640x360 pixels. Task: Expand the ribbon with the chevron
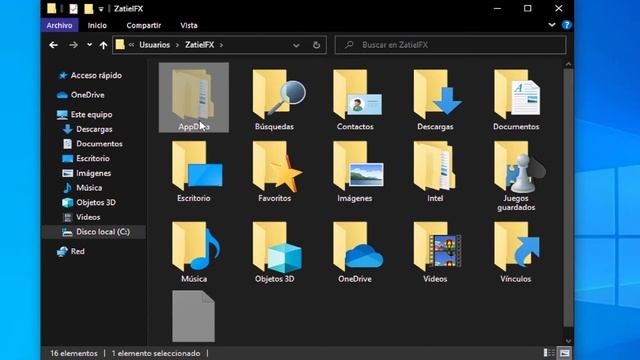(552, 25)
